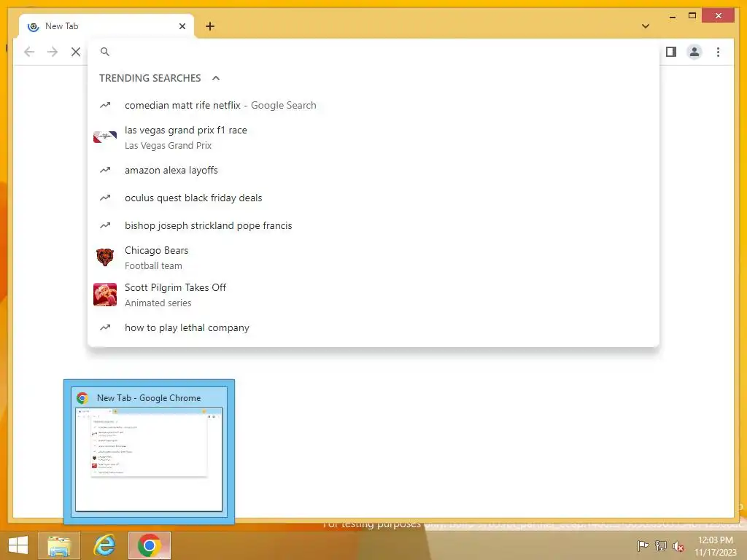Click trending arrow icon beside amazon alexa layoffs

tap(105, 170)
